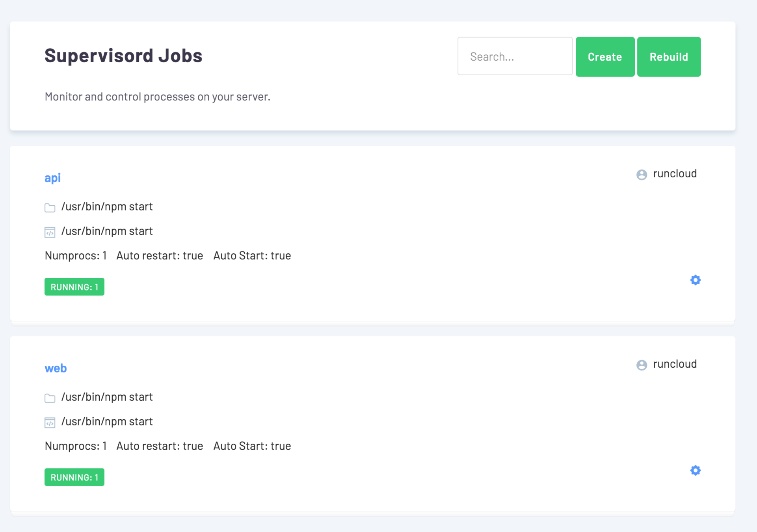The width and height of the screenshot is (757, 532).
Task: Click Auto Start: true text in web job
Action: click(252, 446)
